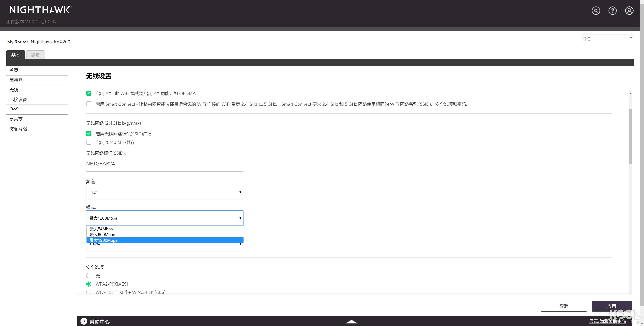Open the 频道 channel dropdown

(165, 192)
